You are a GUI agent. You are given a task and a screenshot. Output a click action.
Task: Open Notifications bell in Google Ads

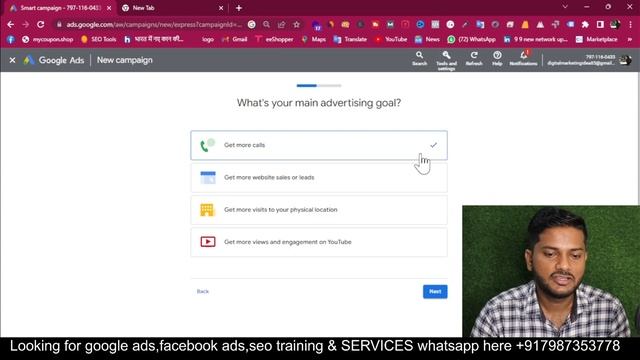(x=523, y=58)
